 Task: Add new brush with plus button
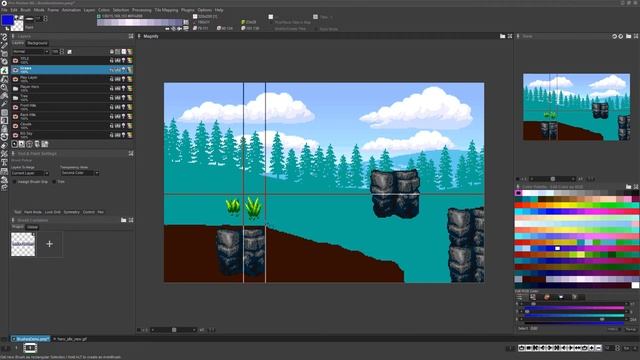tap(49, 244)
